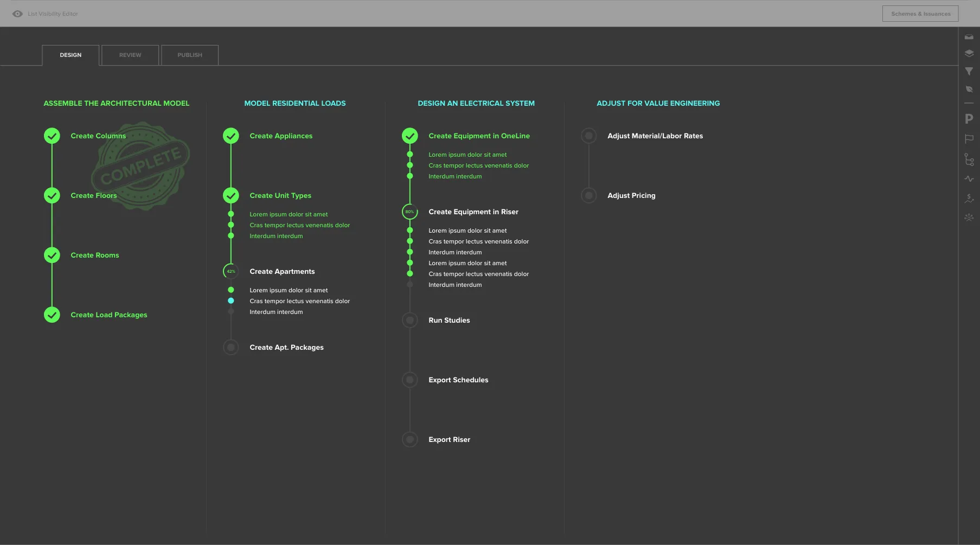The width and height of the screenshot is (980, 545).
Task: Click the inbox tray icon in sidebar
Action: (969, 37)
